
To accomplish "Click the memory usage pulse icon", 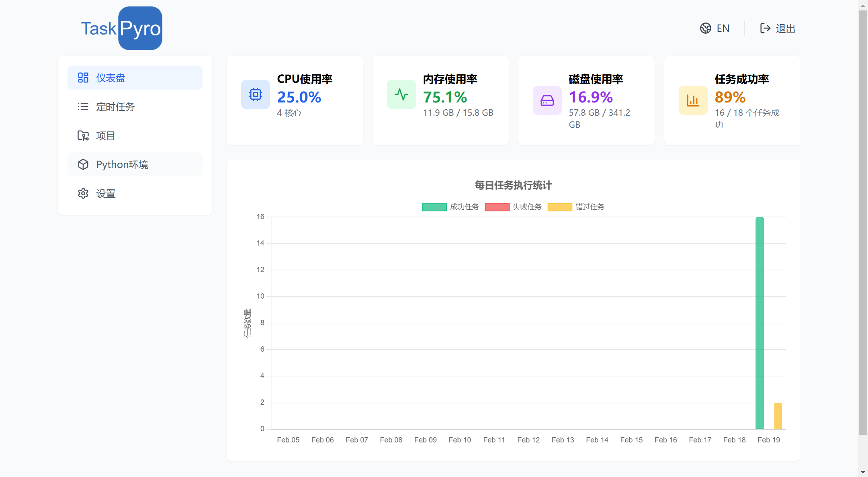I will click(401, 94).
